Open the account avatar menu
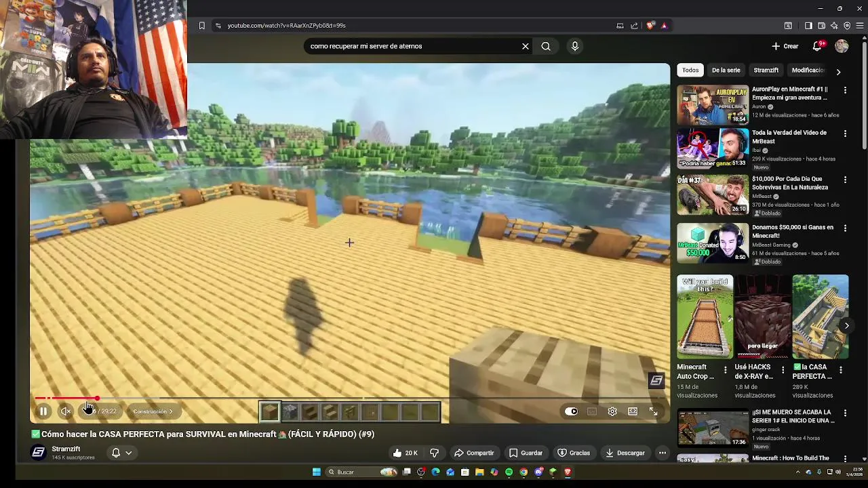Screen dimensions: 868x488 (x=842, y=46)
